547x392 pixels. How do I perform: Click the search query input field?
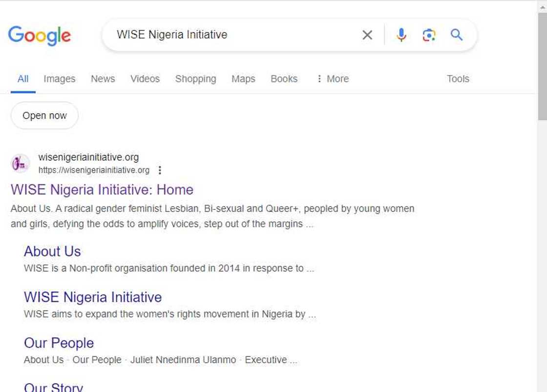[x=234, y=35]
